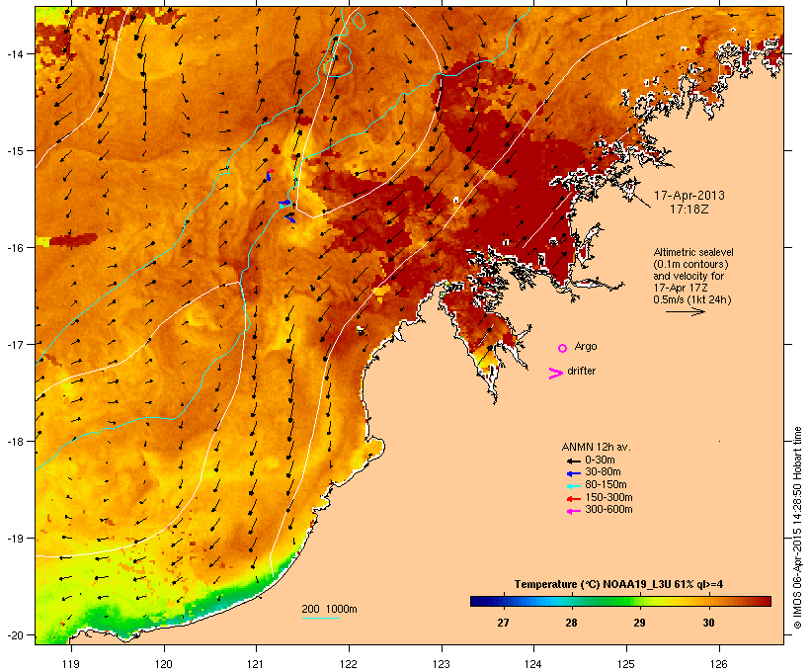This screenshot has width=810, height=672.
Task: Click the longitude label '121'
Action: 256,664
